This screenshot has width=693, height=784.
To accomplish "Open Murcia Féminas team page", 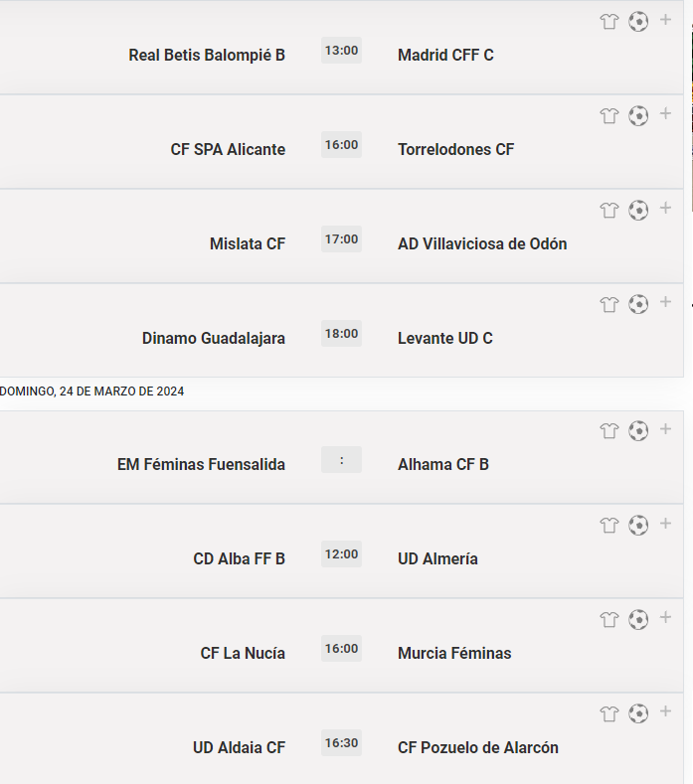I will [x=454, y=654].
